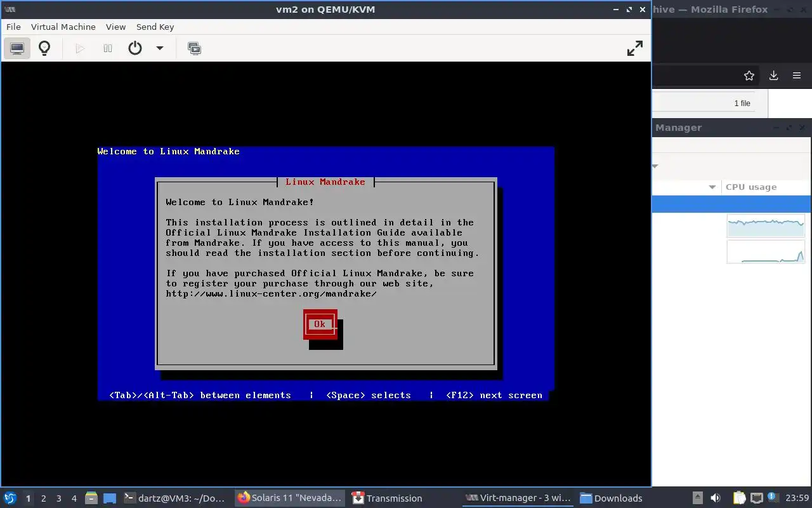Click the show desktop icon in taskbar

(x=110, y=498)
